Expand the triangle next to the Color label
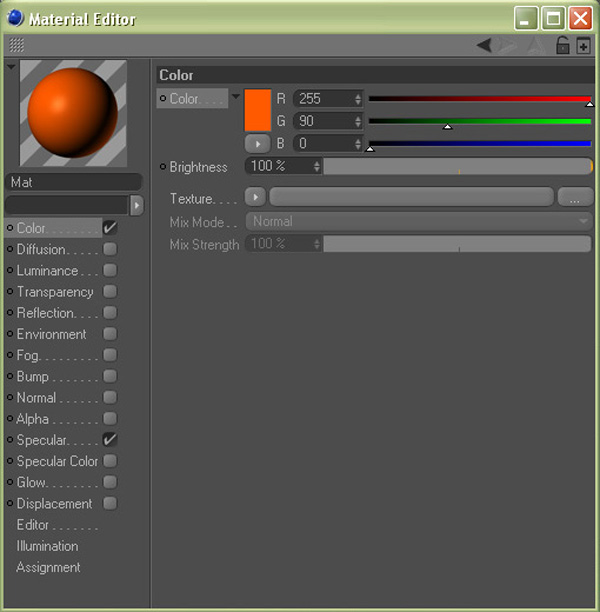 pos(236,97)
